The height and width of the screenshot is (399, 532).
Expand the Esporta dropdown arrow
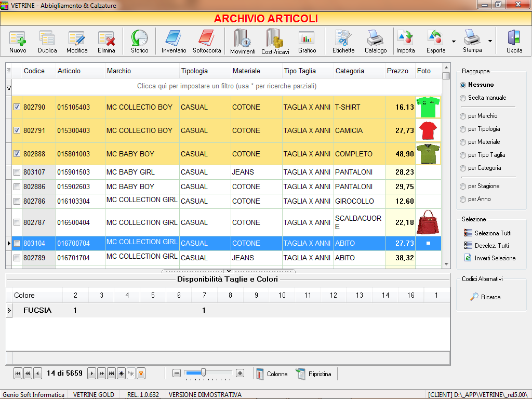coord(454,42)
